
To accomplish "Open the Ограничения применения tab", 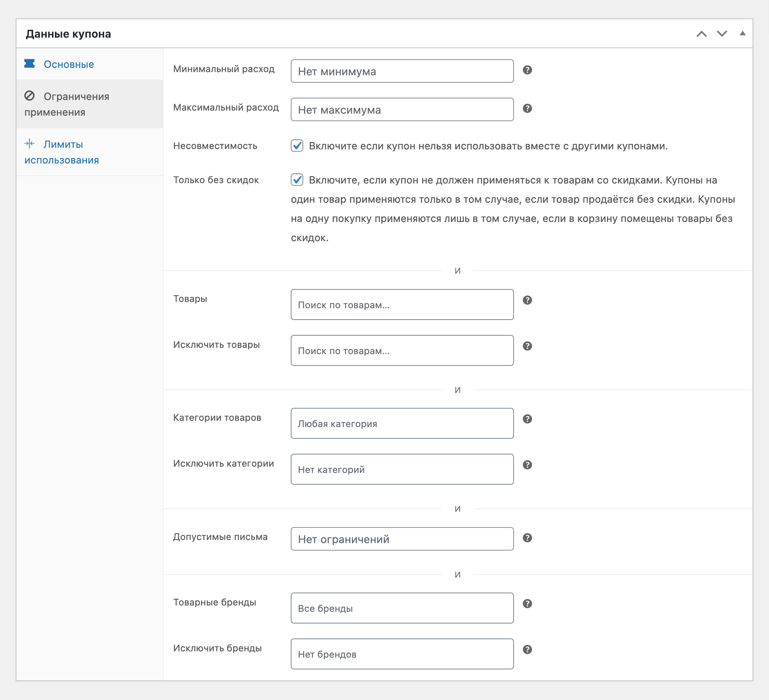I will tap(90, 104).
